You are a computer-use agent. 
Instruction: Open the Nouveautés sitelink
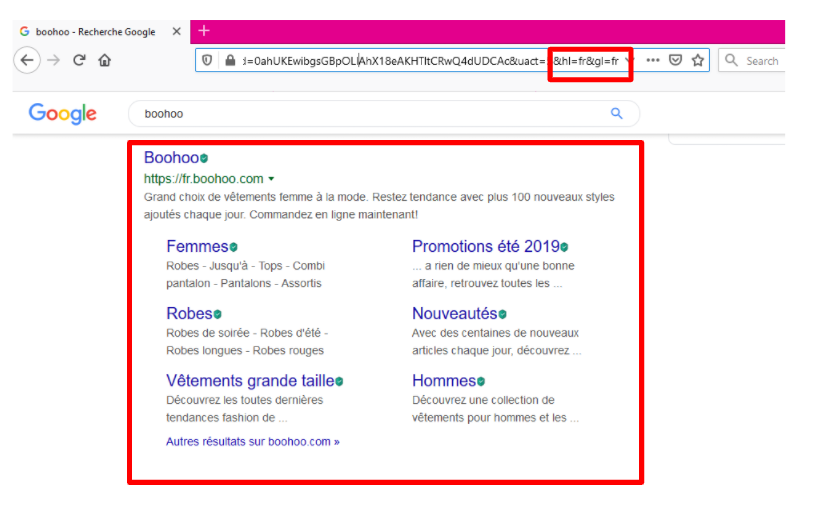(455, 314)
